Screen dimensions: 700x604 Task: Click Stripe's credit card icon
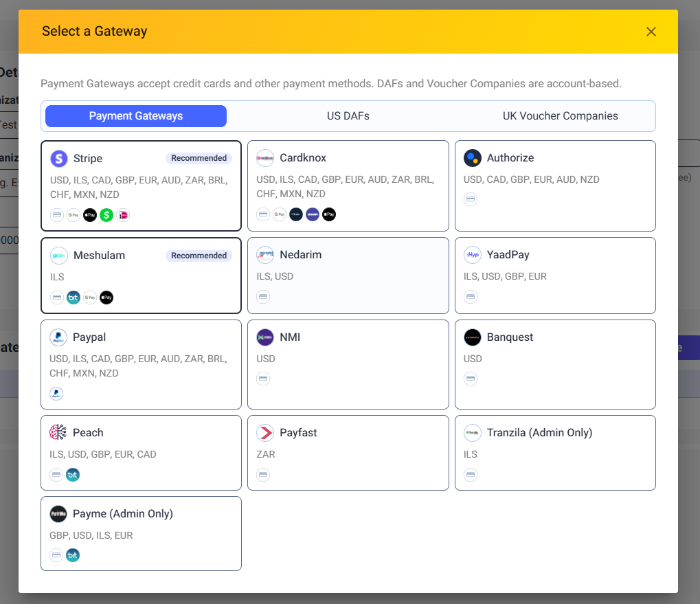tap(57, 215)
